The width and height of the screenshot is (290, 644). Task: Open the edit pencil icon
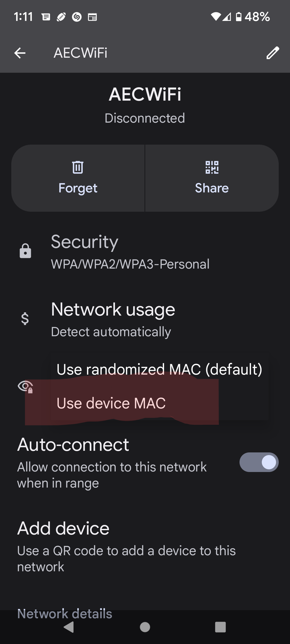pyautogui.click(x=273, y=53)
